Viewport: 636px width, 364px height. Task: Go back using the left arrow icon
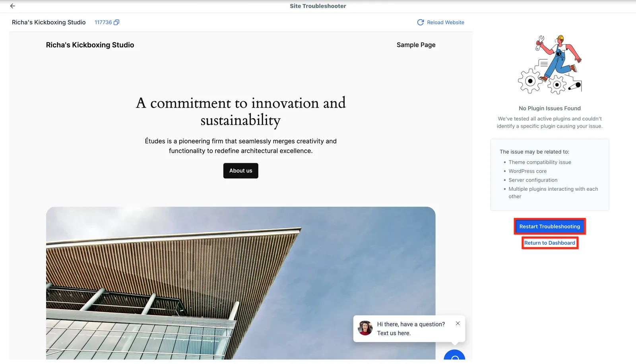pyautogui.click(x=13, y=6)
